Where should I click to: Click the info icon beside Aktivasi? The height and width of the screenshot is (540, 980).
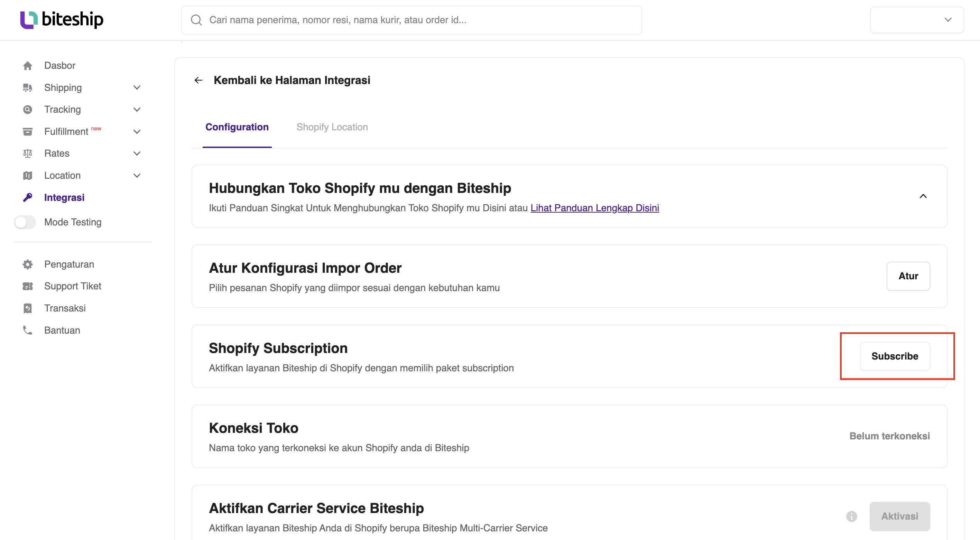pyautogui.click(x=851, y=516)
